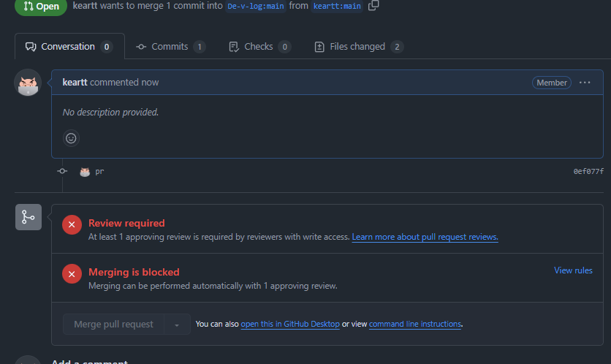Click the small avatar next to pr commit
The image size is (611, 364).
(85, 172)
